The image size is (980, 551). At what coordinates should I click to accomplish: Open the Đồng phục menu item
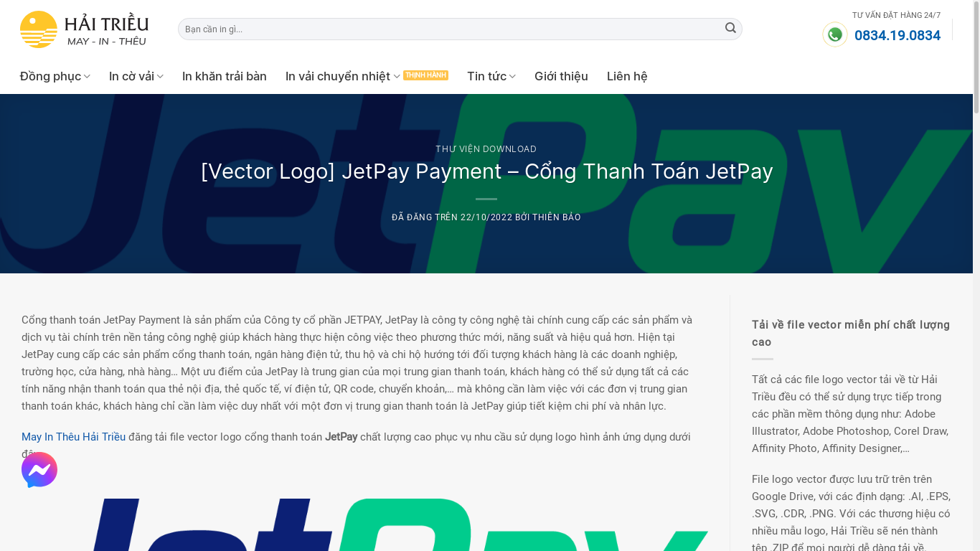click(x=50, y=76)
